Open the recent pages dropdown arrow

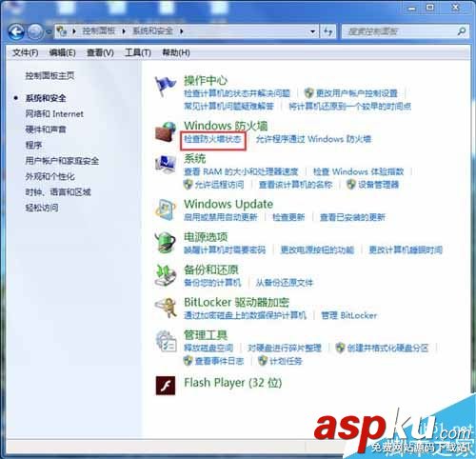coord(49,31)
